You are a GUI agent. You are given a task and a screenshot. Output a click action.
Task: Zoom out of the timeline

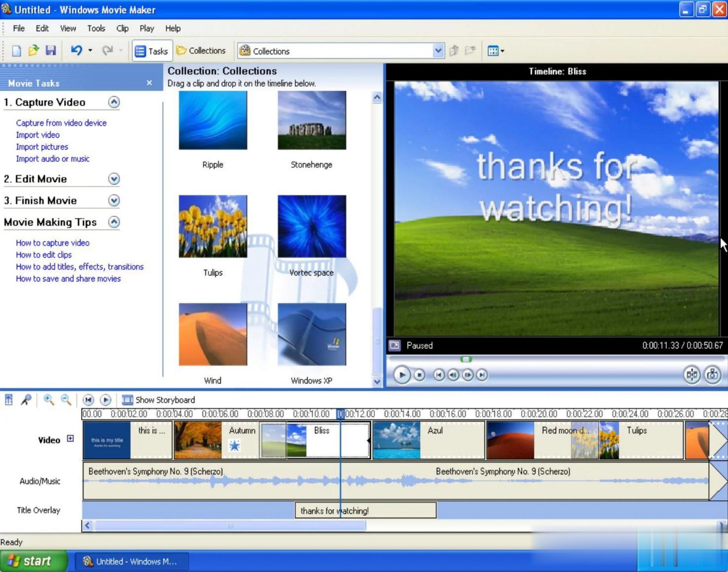coord(66,400)
